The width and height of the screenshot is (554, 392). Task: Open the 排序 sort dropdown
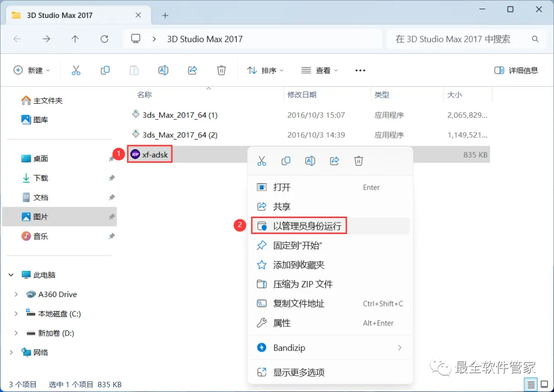[265, 70]
